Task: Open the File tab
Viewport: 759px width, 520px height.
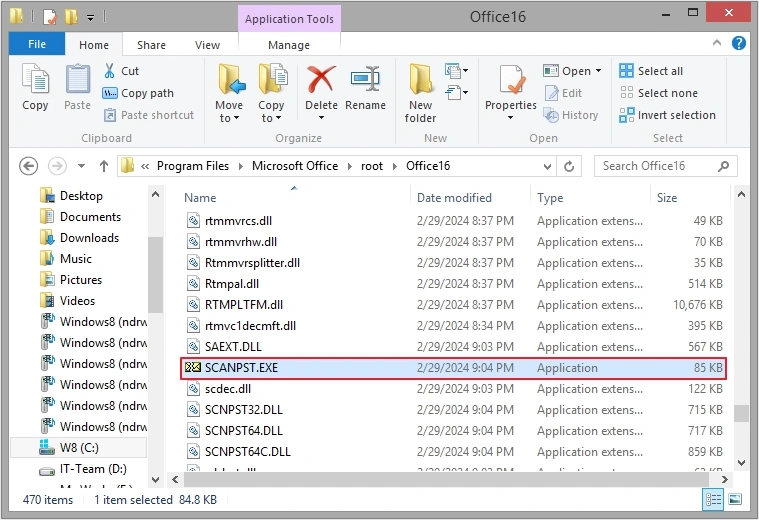Action: 37,44
